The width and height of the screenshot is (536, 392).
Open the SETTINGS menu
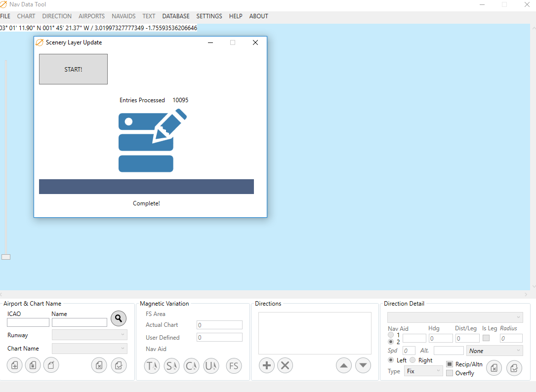coord(209,16)
